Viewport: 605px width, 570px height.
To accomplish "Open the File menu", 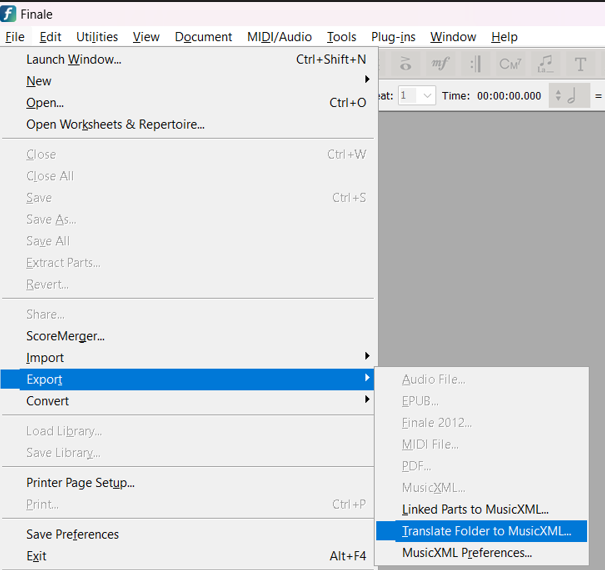I will [15, 37].
